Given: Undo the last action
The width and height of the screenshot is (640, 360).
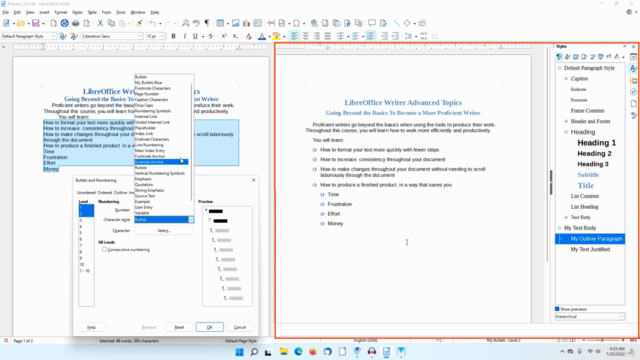Looking at the screenshot, I should pos(153,23).
